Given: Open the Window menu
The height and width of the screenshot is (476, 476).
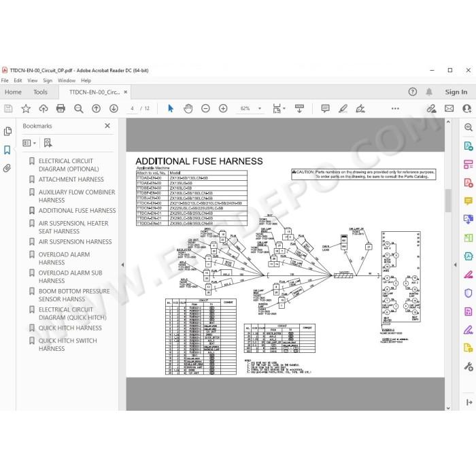Looking at the screenshot, I should (67, 80).
